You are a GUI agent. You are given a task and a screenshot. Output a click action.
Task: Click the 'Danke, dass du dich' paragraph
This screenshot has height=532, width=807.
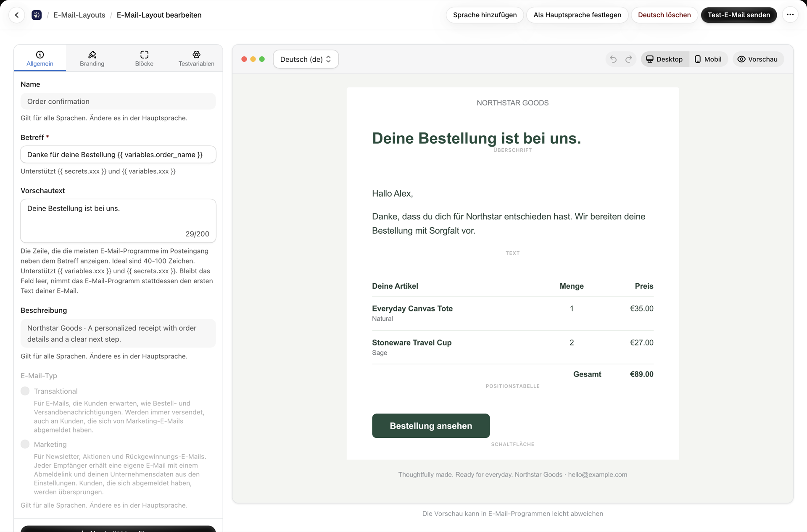click(x=509, y=224)
